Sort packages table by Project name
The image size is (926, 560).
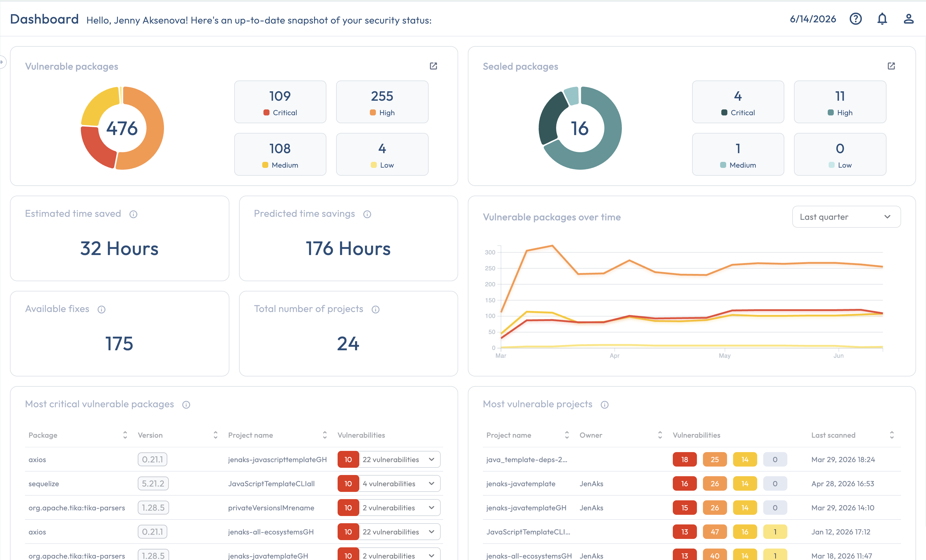coord(325,435)
